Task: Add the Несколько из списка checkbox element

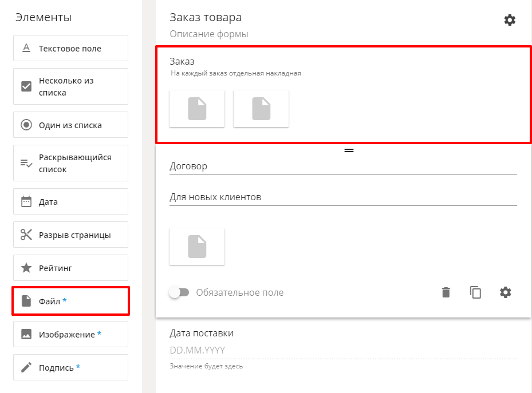Action: pyautogui.click(x=70, y=86)
